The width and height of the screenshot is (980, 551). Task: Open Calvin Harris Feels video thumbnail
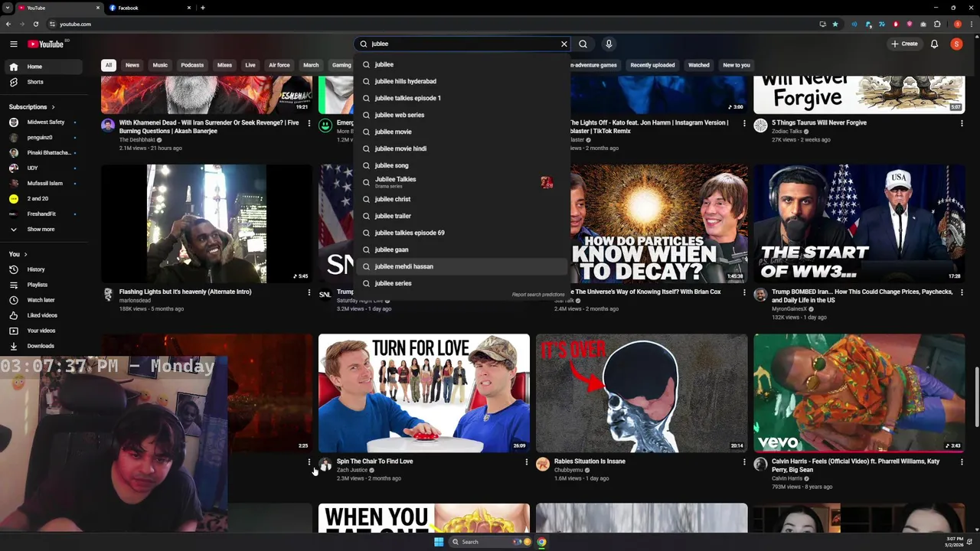click(x=859, y=393)
